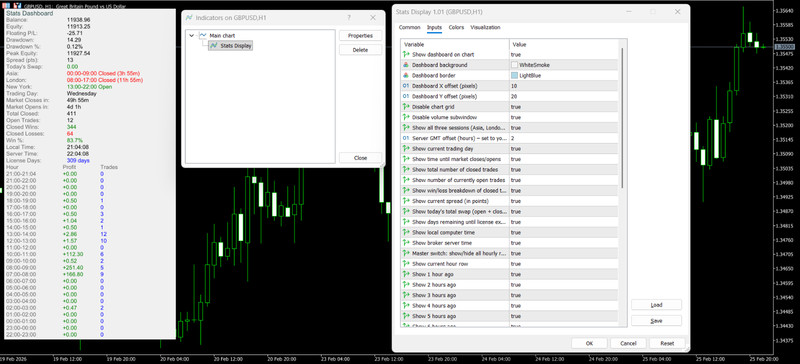
Task: Edit the Server GMT offset value 2
Action: [x=563, y=138]
